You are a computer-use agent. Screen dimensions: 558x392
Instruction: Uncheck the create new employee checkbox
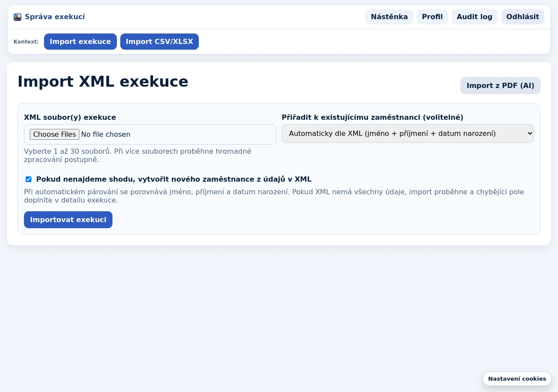pyautogui.click(x=29, y=179)
